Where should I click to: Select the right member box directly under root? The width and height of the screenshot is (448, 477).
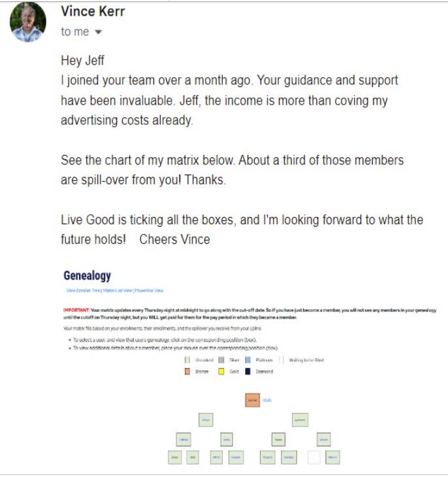pos(300,419)
